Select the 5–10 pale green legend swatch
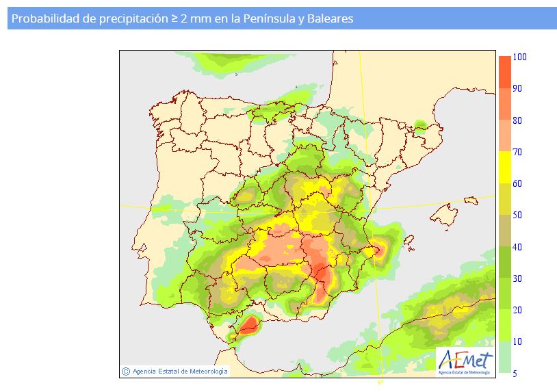Screen dimensions: 557x392 click(504, 356)
